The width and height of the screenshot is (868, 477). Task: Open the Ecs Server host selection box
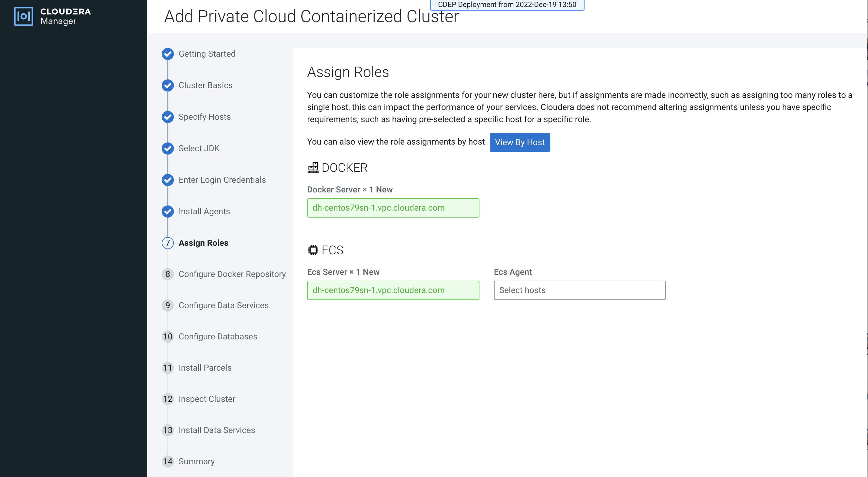[x=393, y=290]
